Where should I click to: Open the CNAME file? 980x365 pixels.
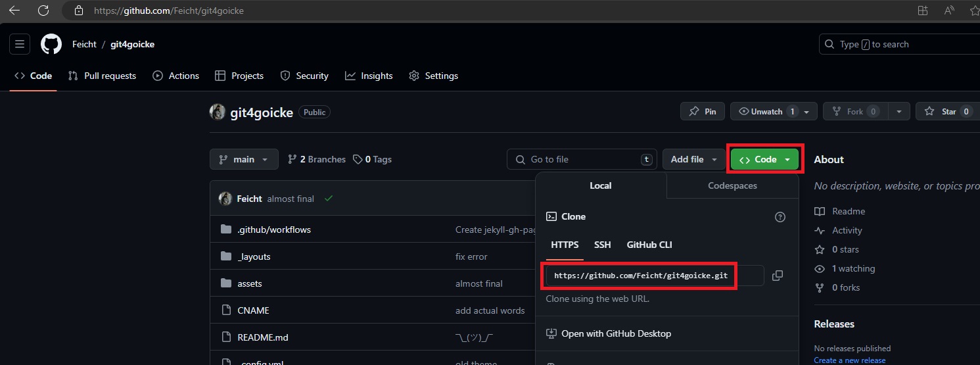253,310
